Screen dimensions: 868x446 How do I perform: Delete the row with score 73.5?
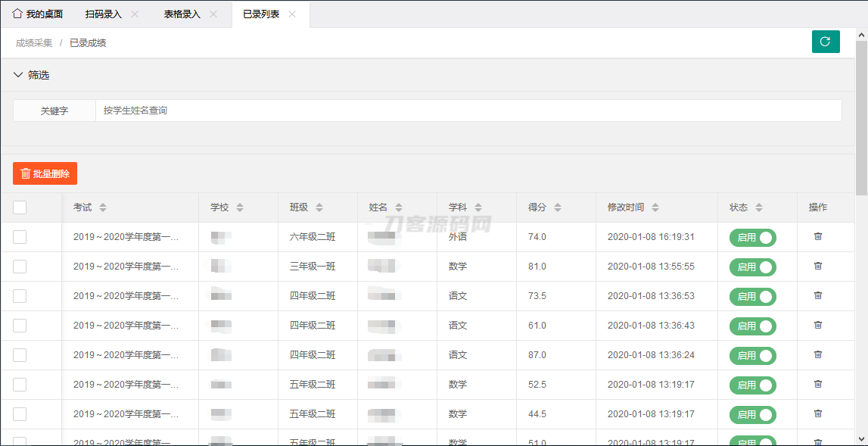[817, 296]
